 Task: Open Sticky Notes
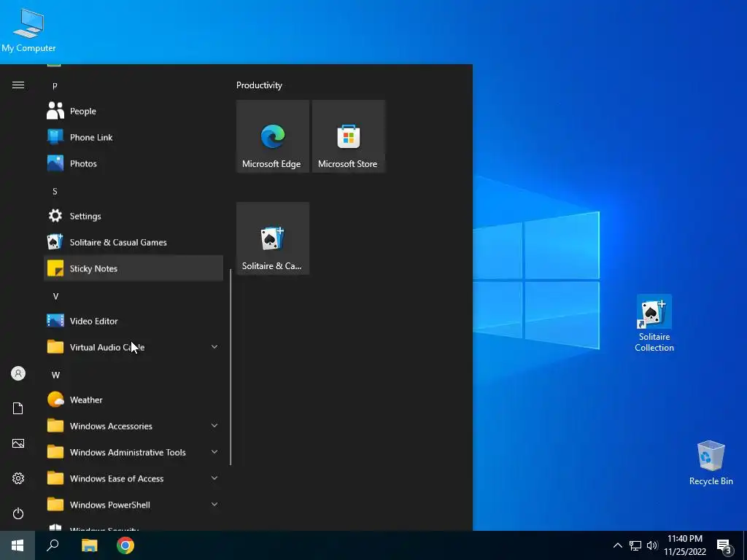point(133,268)
